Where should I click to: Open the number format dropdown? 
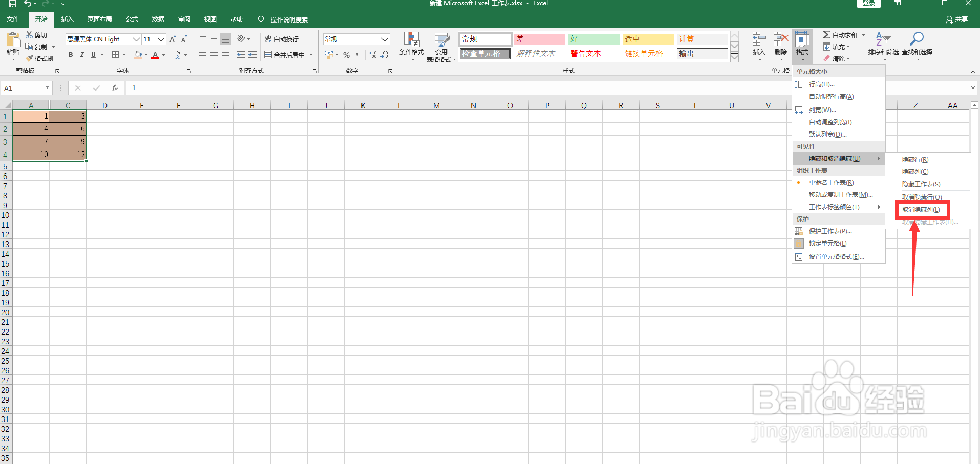pyautogui.click(x=385, y=39)
